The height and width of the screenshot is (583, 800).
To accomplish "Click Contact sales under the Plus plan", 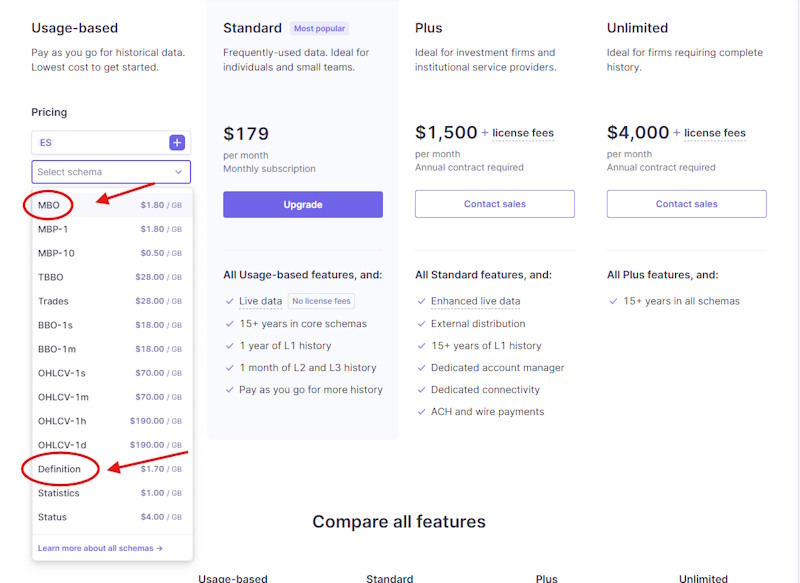I will click(x=494, y=204).
